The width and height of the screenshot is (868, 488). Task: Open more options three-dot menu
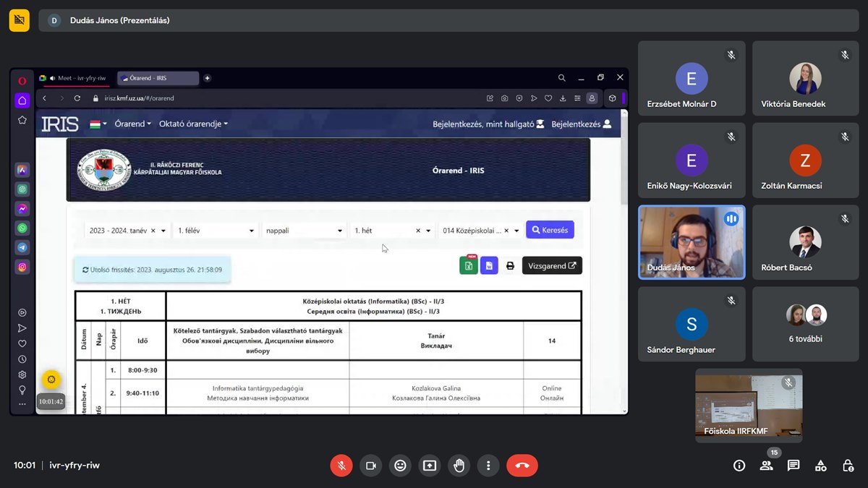[488, 466]
